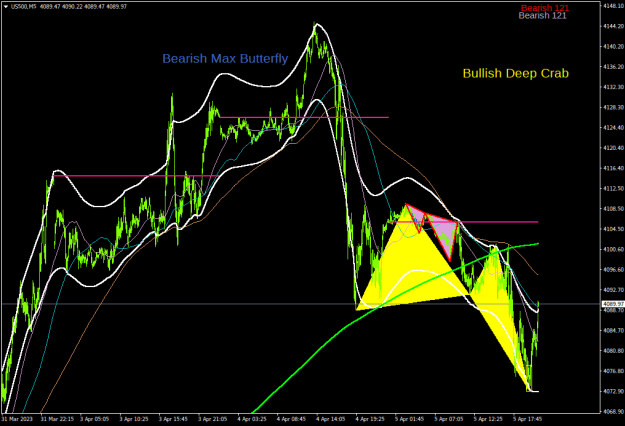Image resolution: width=625 pixels, height=426 pixels.
Task: Click the 4136.20 price axis label
Action: 613,67
